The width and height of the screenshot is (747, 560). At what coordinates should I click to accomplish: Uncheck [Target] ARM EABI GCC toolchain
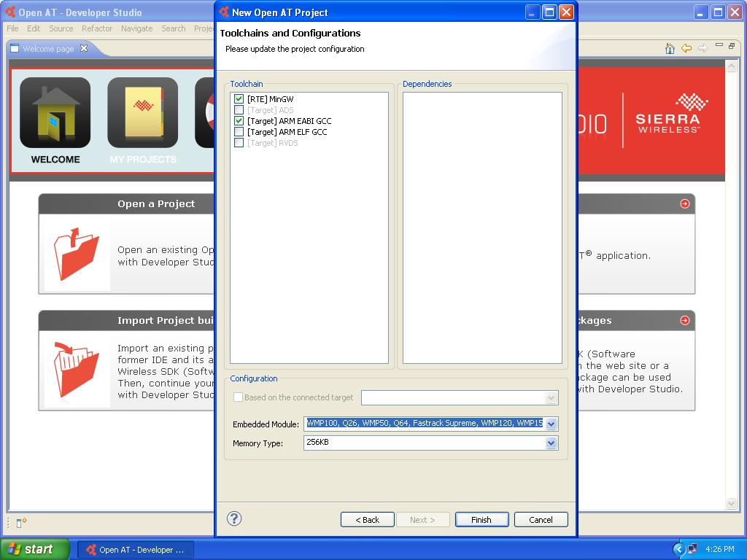[239, 121]
